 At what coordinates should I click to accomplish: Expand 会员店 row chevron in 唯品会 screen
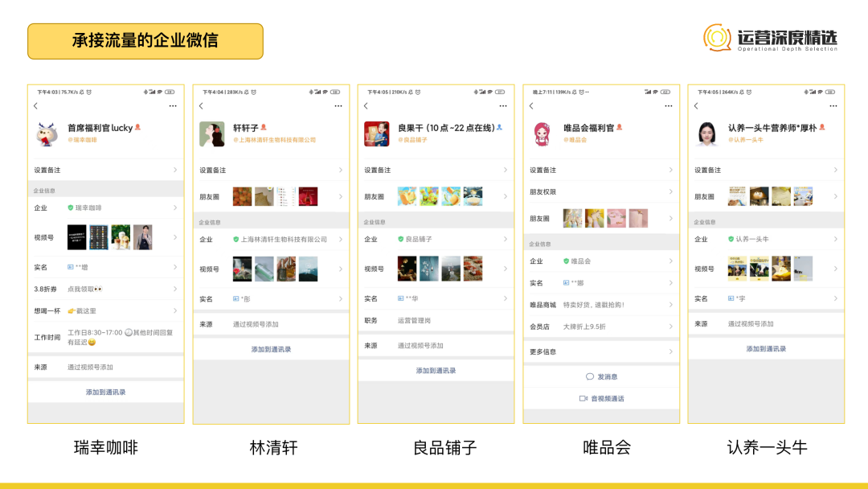tap(670, 327)
